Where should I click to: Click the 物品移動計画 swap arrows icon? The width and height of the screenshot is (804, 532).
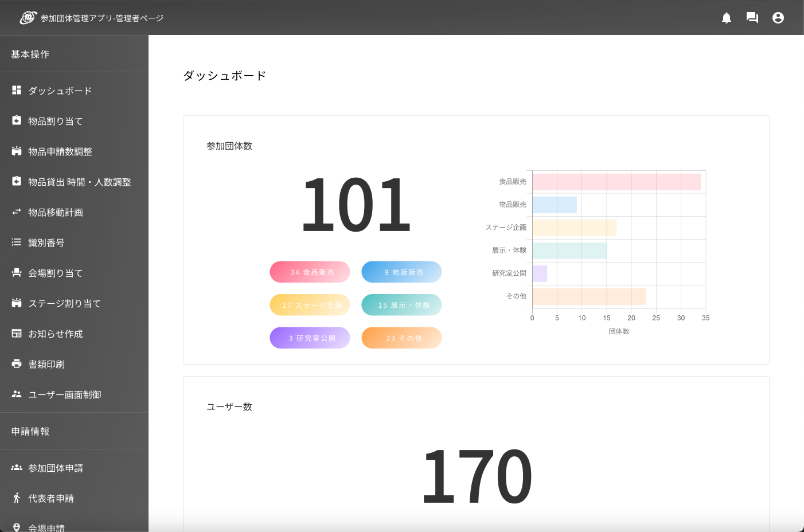17,212
